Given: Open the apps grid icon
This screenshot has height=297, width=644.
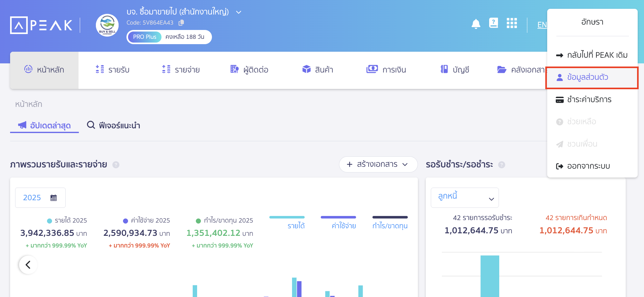Looking at the screenshot, I should pyautogui.click(x=512, y=23).
